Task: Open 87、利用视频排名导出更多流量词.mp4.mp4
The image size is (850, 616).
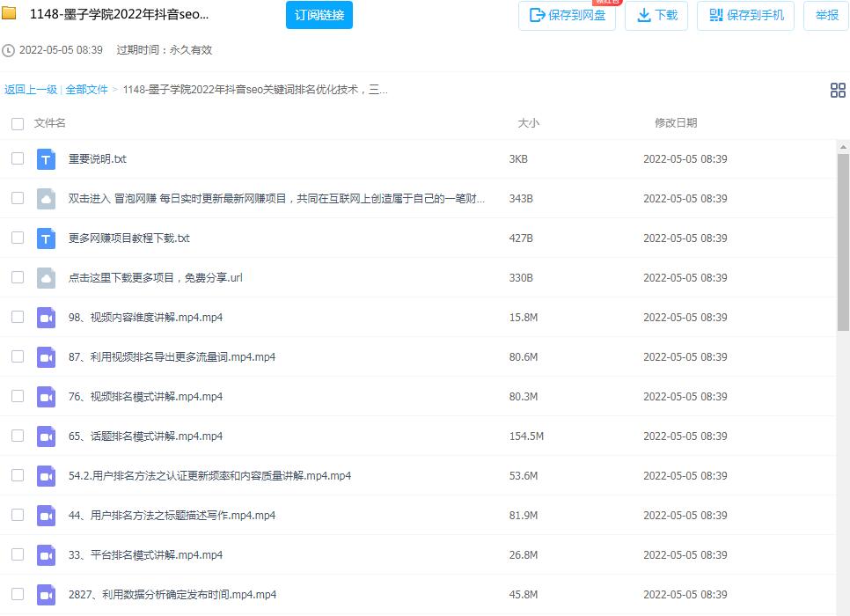Action: (172, 356)
